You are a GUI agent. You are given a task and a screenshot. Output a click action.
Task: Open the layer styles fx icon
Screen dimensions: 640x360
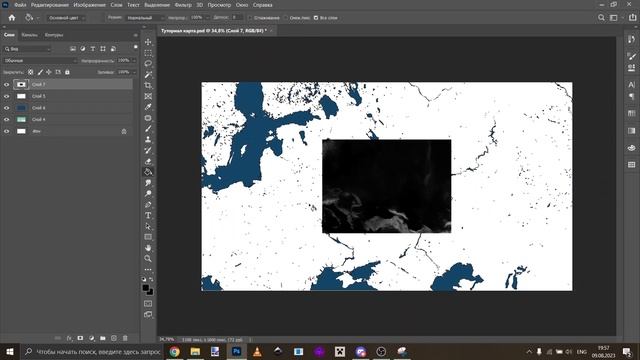[69, 338]
